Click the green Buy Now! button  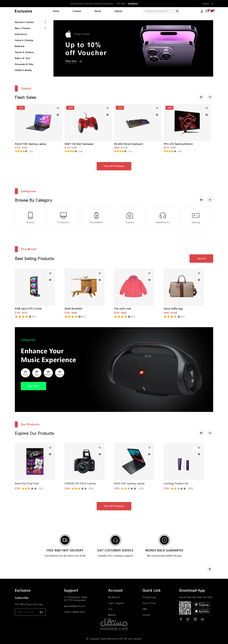click(33, 386)
